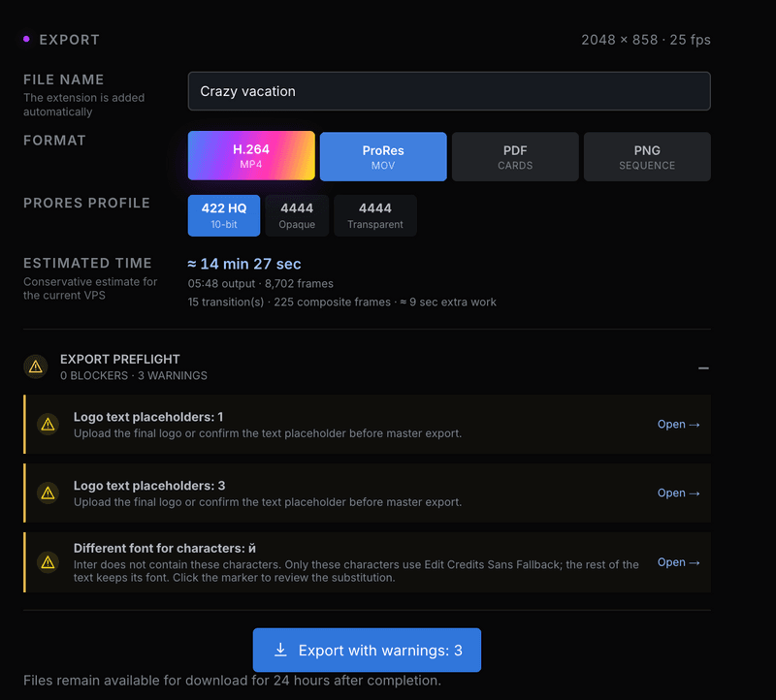Click the Files remain available for download note
This screenshot has width=776, height=700.
click(x=232, y=681)
